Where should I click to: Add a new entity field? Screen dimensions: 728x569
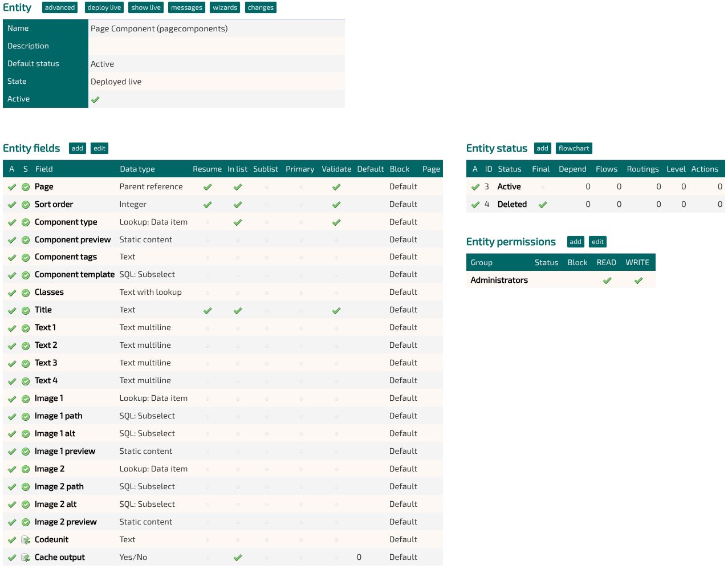[78, 148]
